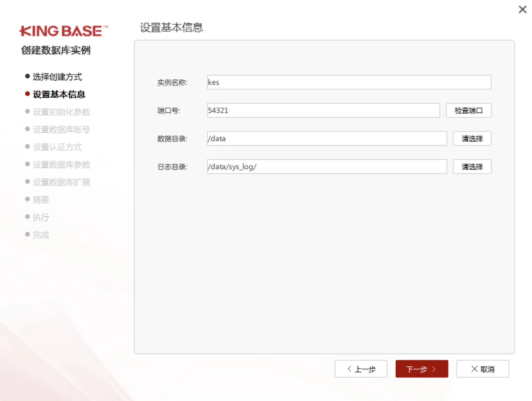Select the 设置数据库参数 step in sidebar
Image resolution: width=532 pixels, height=401 pixels.
[x=61, y=164]
